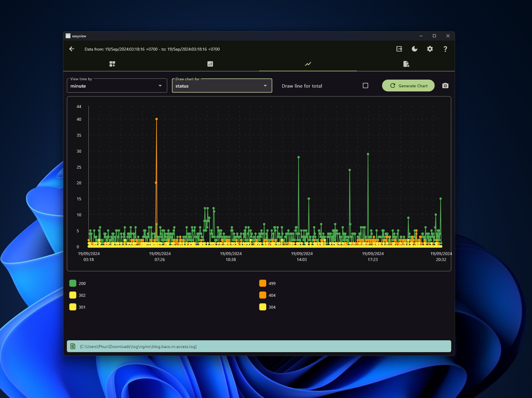Click the Generate Chart button
The width and height of the screenshot is (532, 398).
click(x=408, y=86)
